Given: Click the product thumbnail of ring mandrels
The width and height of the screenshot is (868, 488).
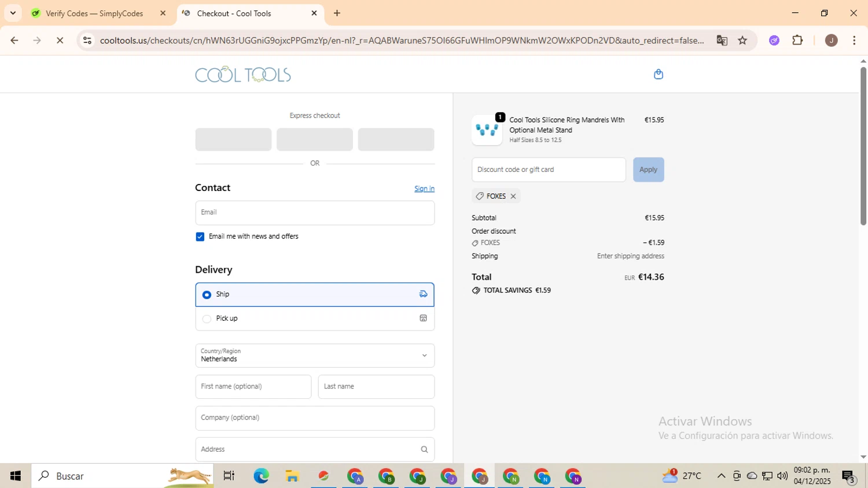Looking at the screenshot, I should pos(487,130).
